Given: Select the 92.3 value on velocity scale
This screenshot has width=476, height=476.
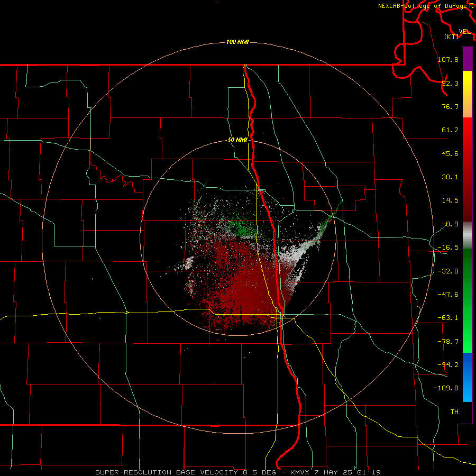Looking at the screenshot, I should tap(450, 83).
